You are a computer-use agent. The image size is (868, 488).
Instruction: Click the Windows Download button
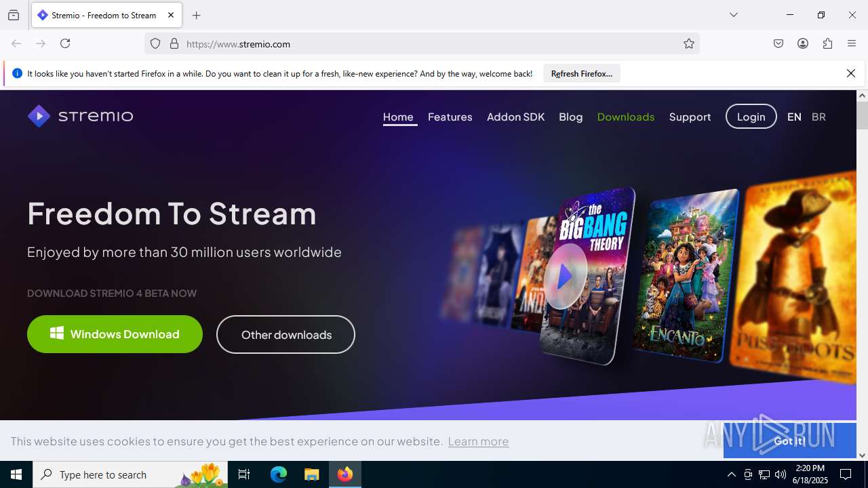[x=115, y=334]
